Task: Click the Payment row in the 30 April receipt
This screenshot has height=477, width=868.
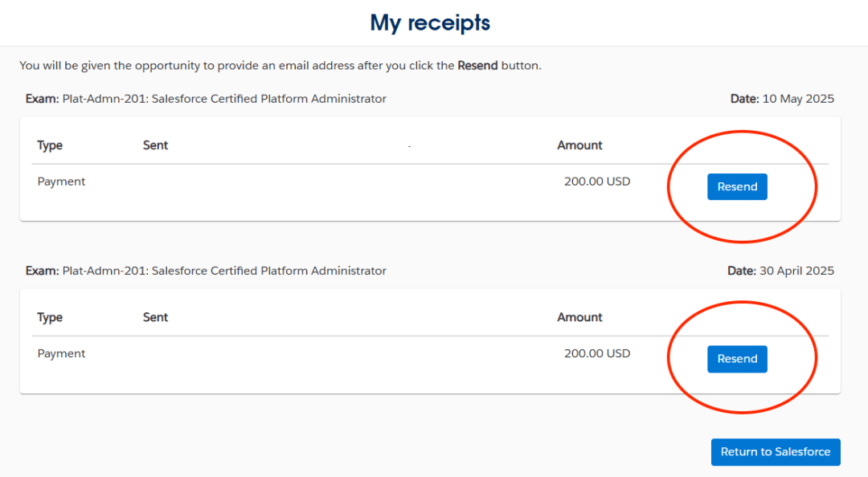Action: 61,353
